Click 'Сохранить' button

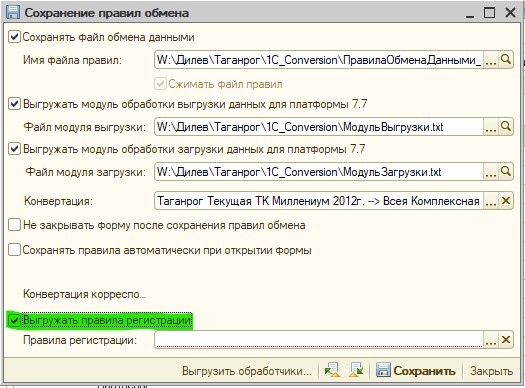pos(416,371)
